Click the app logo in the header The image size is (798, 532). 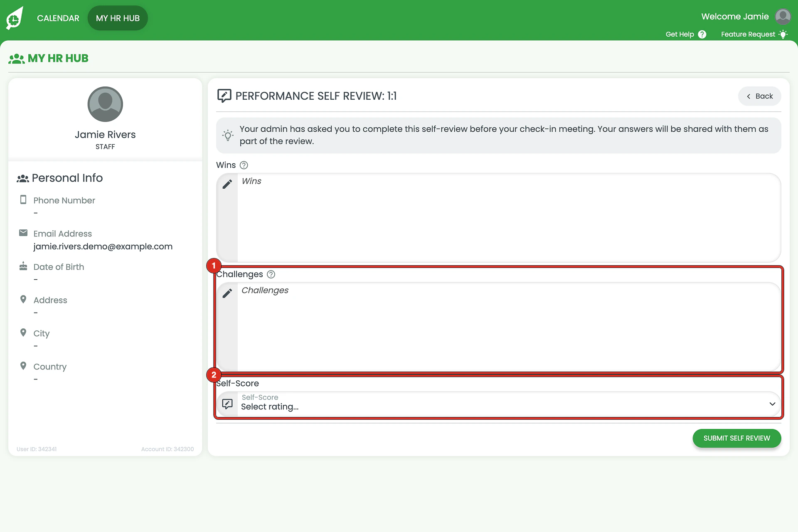click(x=15, y=18)
